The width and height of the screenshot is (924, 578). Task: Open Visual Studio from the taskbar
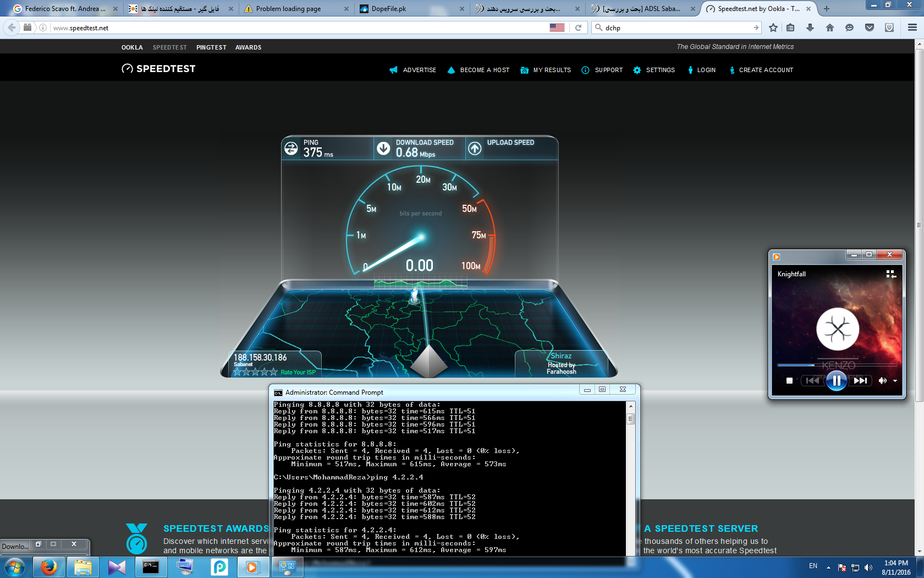pos(117,567)
